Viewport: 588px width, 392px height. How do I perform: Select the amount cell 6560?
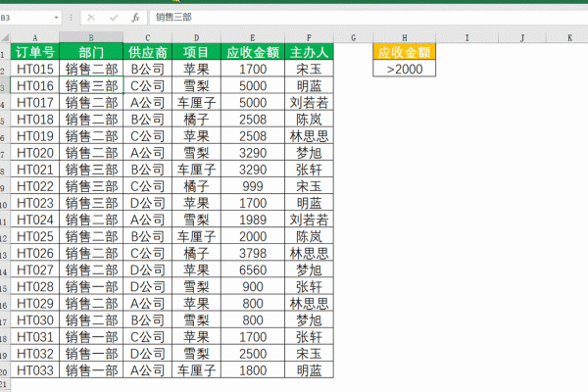[253, 269]
